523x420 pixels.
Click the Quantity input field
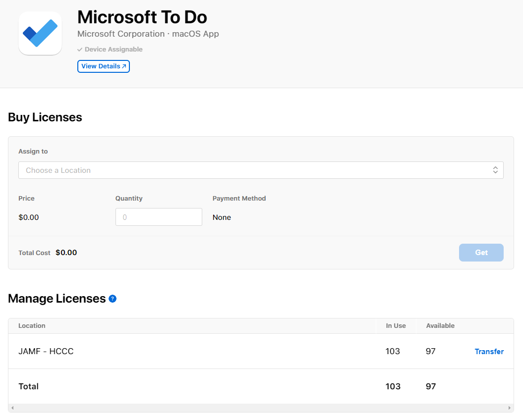click(x=159, y=217)
